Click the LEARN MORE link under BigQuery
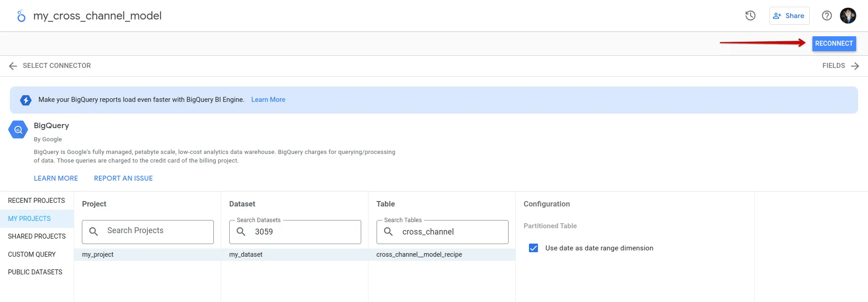Viewport: 868px width, 302px height. point(56,178)
